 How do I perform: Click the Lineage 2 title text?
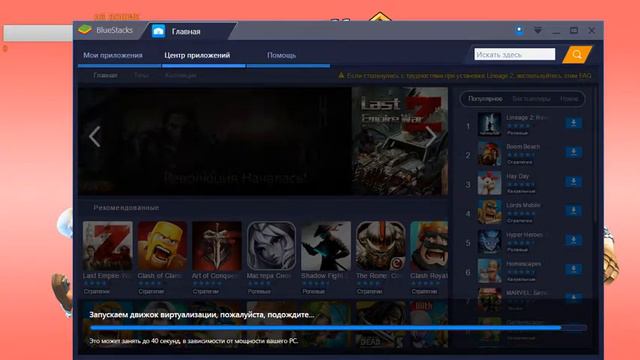[x=527, y=118]
